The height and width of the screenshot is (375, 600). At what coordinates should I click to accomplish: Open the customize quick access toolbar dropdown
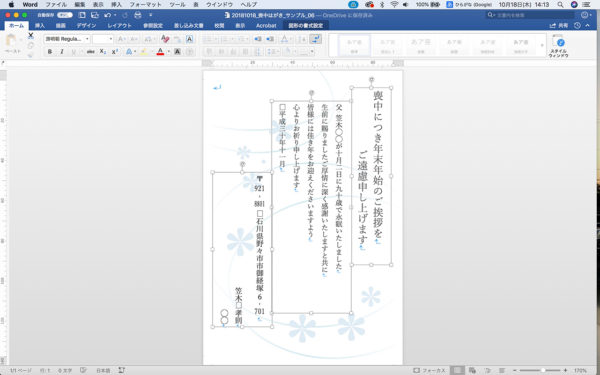pyautogui.click(x=150, y=15)
